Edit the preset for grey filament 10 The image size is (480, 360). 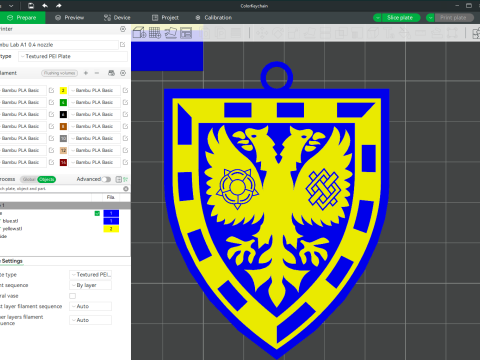pyautogui.click(x=125, y=138)
